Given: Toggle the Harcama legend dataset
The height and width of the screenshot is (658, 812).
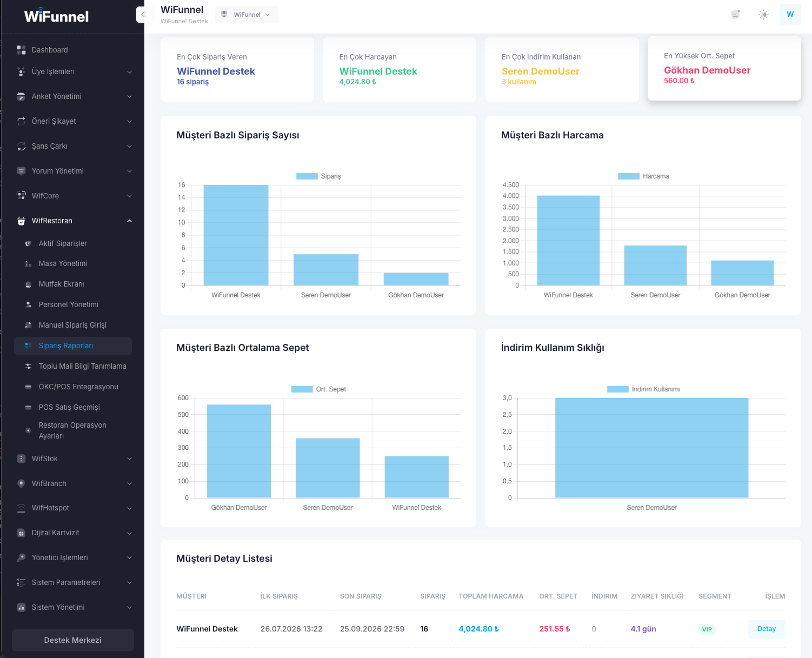Looking at the screenshot, I should [x=643, y=176].
